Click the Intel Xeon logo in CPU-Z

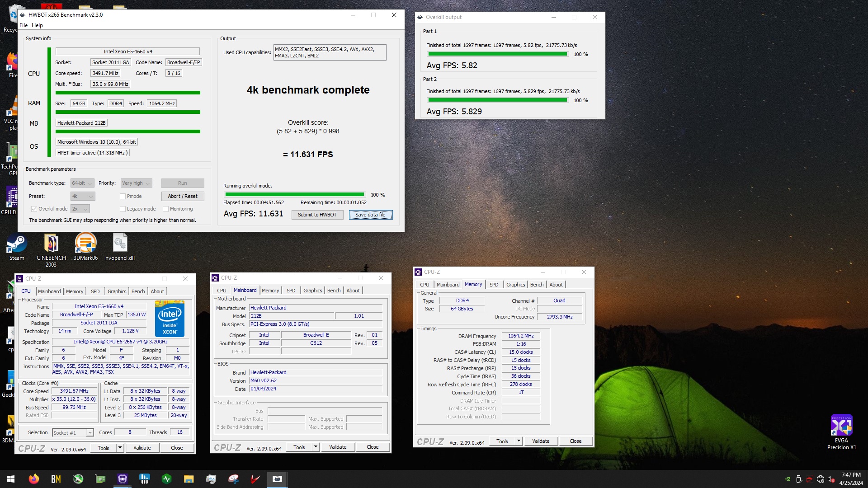170,319
